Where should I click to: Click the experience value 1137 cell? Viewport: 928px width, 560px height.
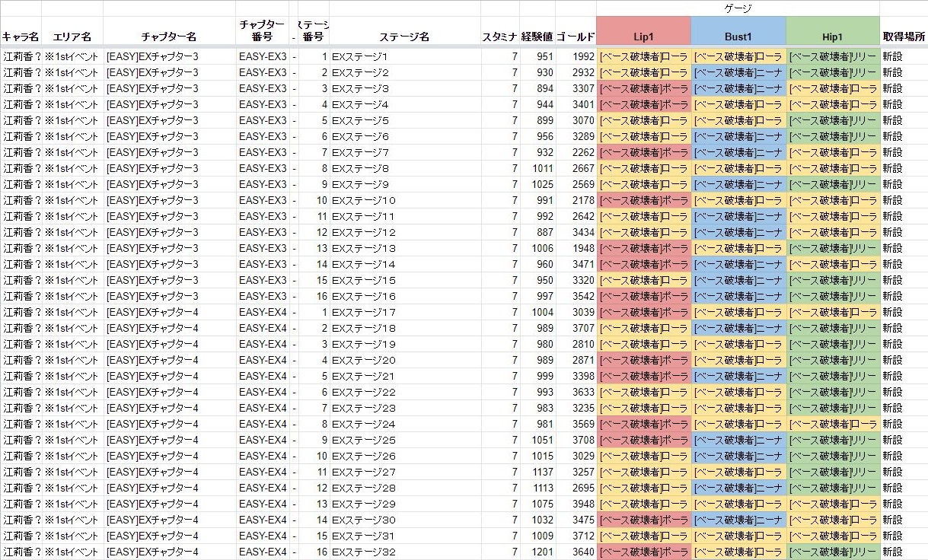coord(543,473)
